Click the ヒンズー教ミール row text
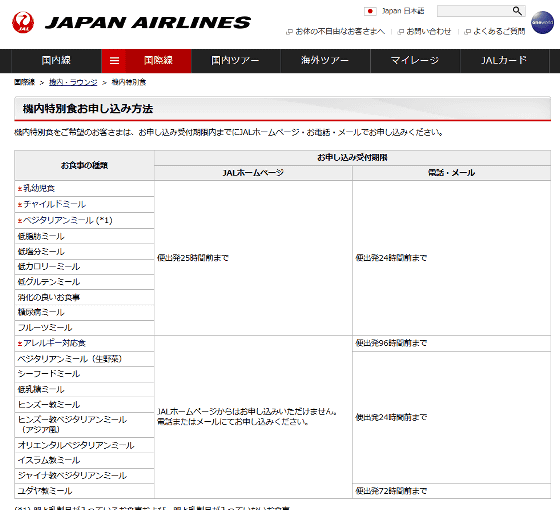Image resolution: width=560 pixels, height=510 pixels. 49,405
